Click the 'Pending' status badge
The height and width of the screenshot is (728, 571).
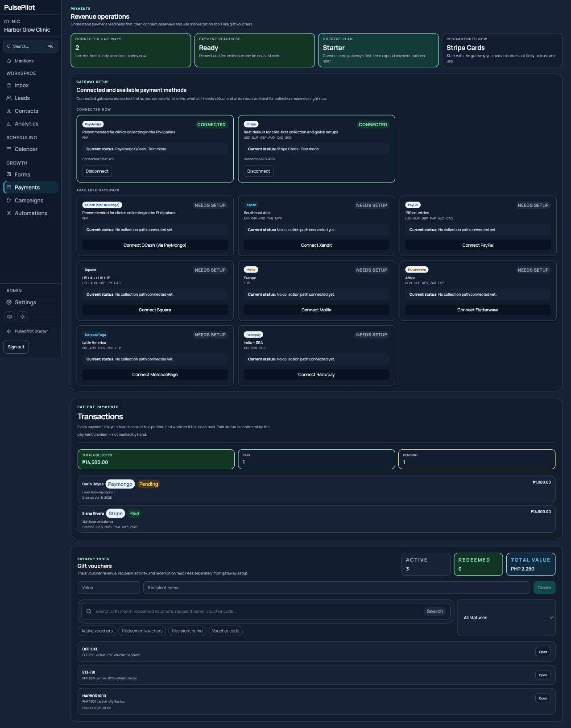[x=149, y=484]
